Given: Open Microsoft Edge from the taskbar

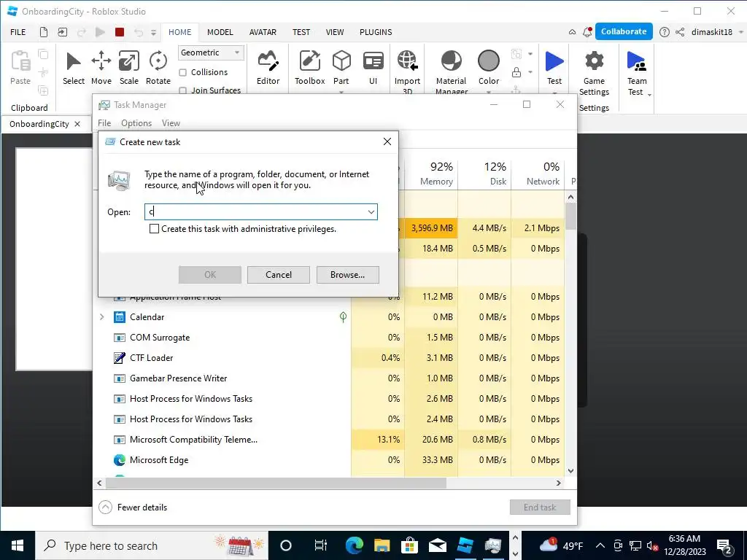Looking at the screenshot, I should pyautogui.click(x=354, y=545).
